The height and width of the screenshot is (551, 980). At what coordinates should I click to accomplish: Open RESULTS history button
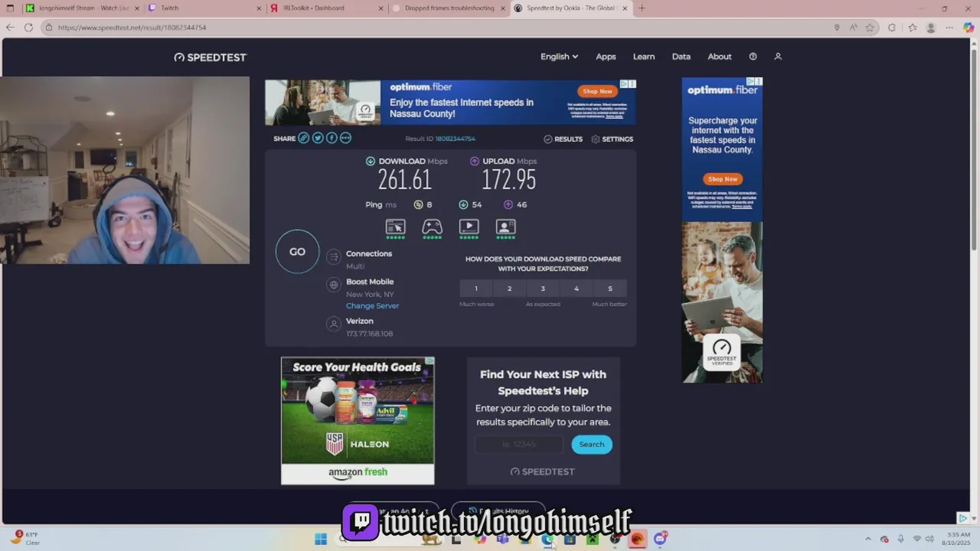(x=563, y=139)
